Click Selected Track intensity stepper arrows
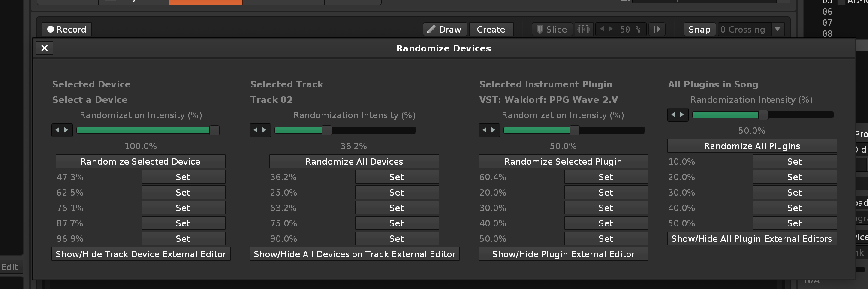Viewport: 868px width, 289px height. 260,130
